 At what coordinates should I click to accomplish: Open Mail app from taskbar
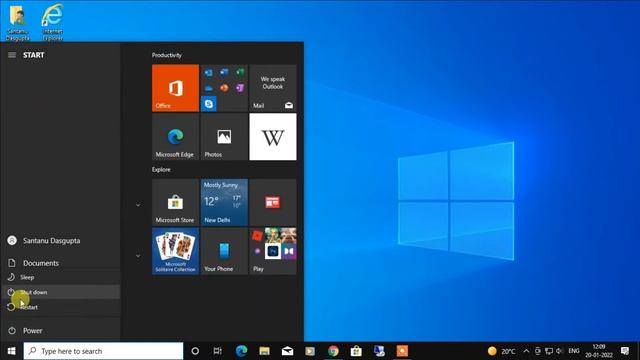tap(287, 351)
